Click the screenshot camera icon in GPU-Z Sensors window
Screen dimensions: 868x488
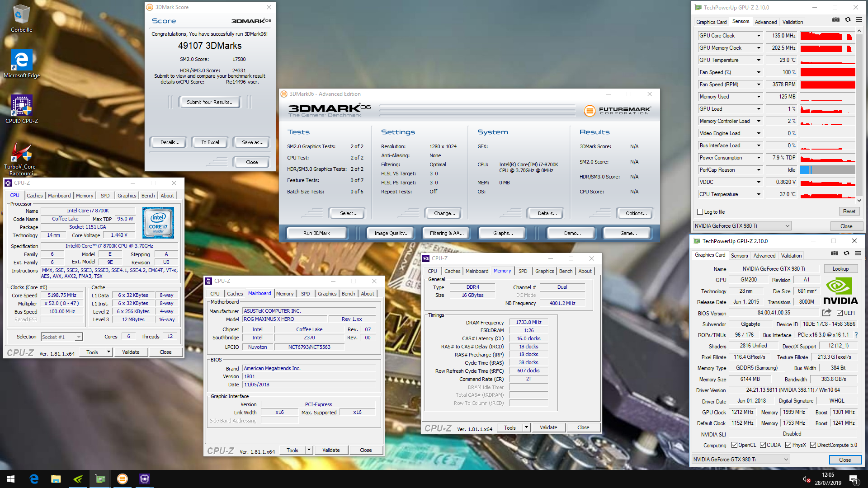(836, 20)
